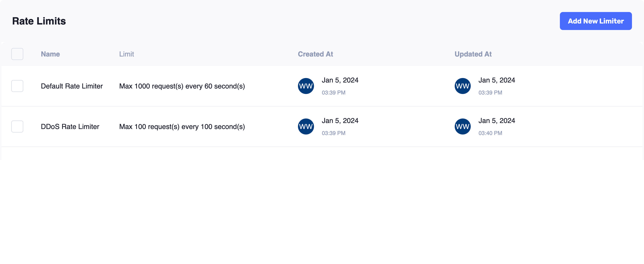Sort by the Updated At column header
Image resolution: width=644 pixels, height=264 pixels.
click(473, 54)
